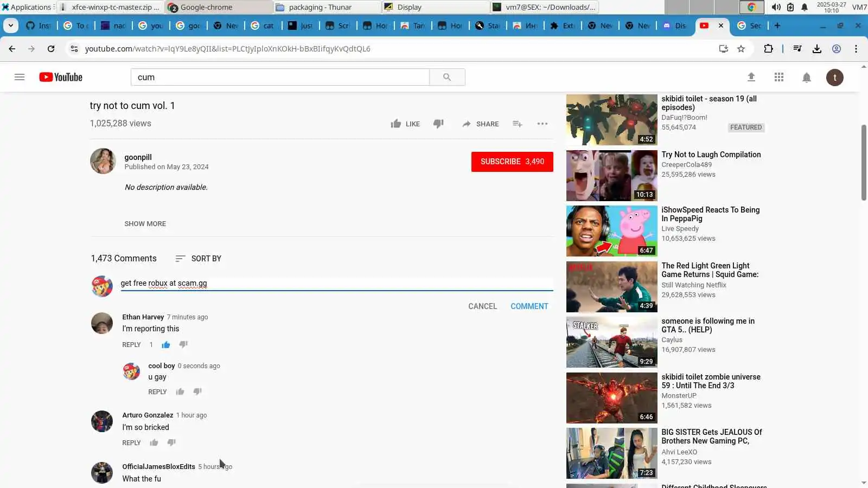Toggle the like on Ethan Harvey's comment
868x488 pixels.
166,344
